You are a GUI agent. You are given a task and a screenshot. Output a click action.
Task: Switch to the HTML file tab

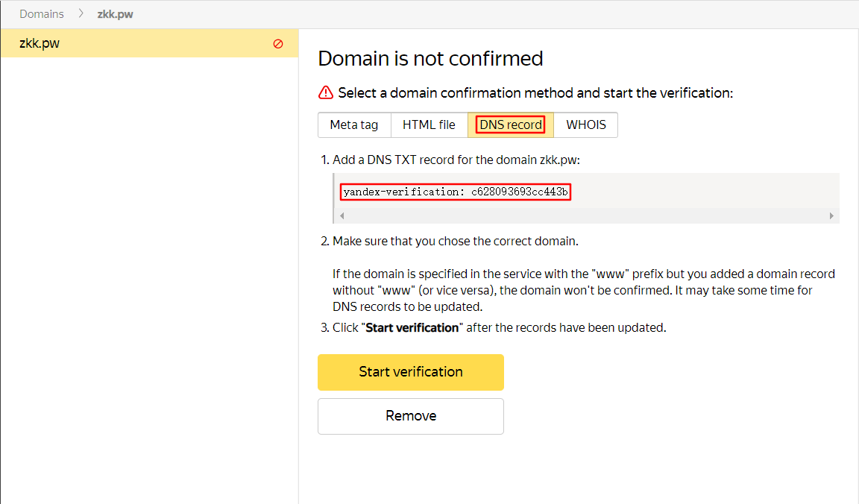[x=429, y=125]
